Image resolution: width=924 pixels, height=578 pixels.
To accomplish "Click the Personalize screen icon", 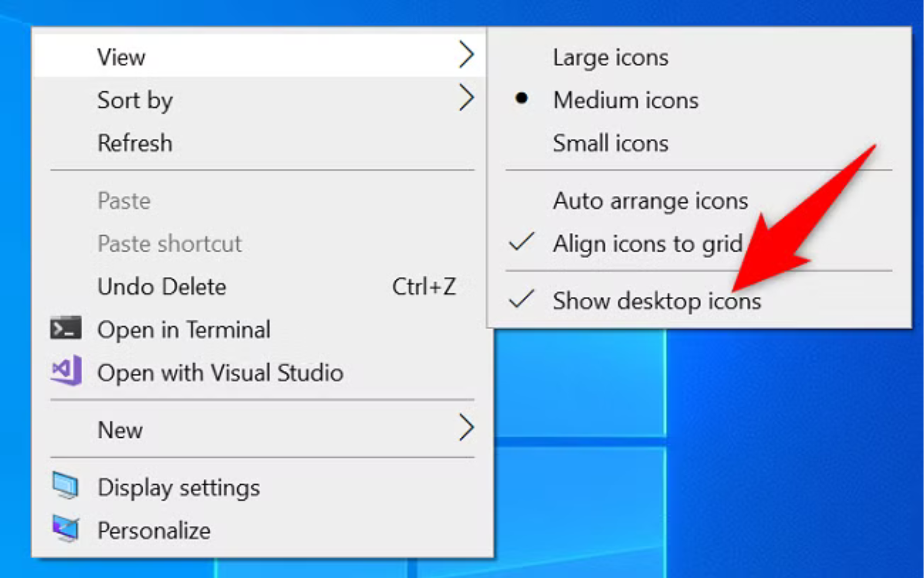I will (x=65, y=529).
